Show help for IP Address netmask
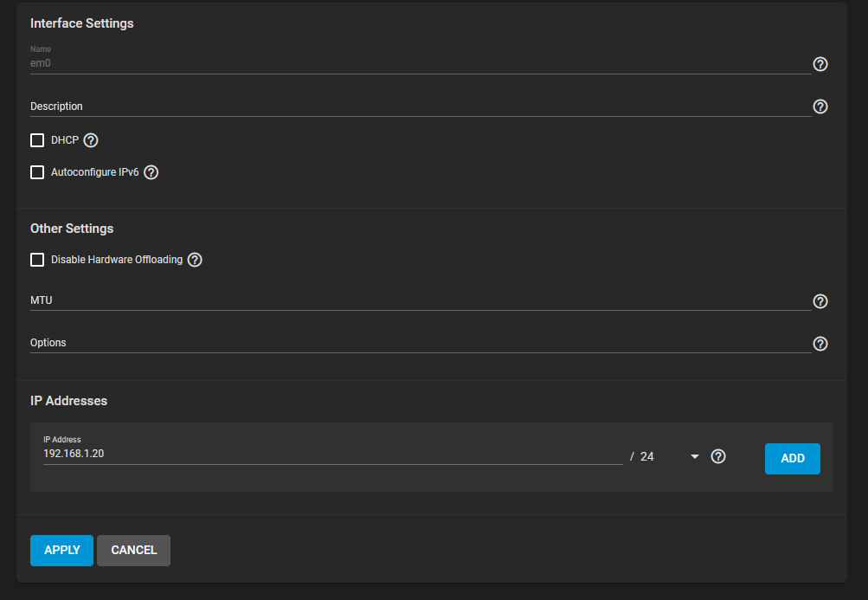 point(718,456)
